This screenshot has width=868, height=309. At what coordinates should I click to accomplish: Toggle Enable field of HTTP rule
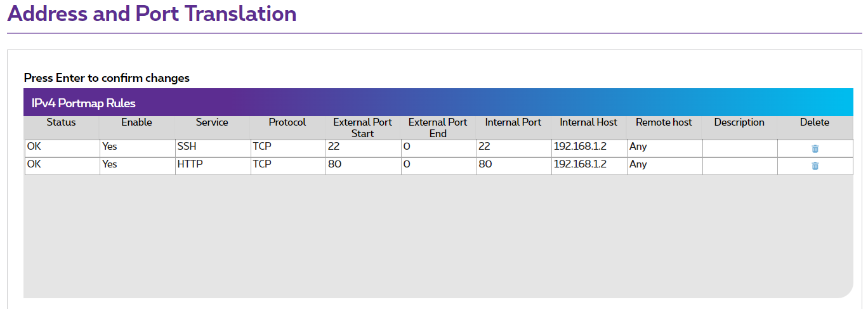(137, 165)
